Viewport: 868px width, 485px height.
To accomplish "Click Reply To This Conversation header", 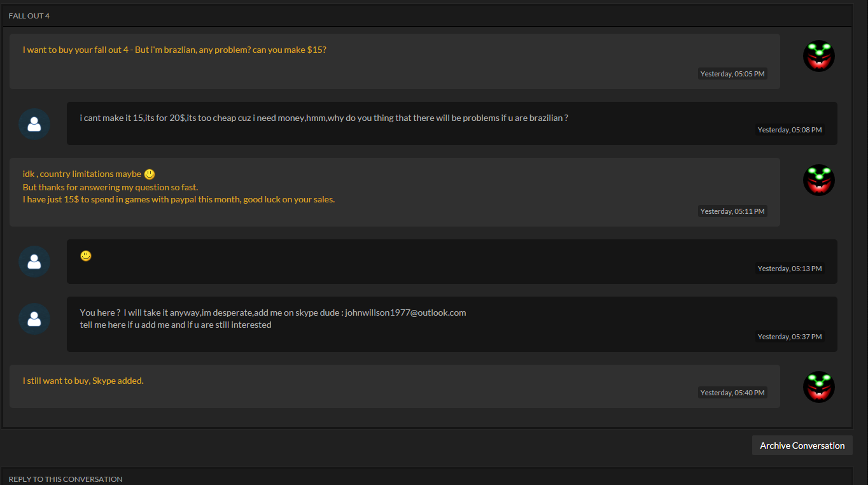I will [66, 479].
